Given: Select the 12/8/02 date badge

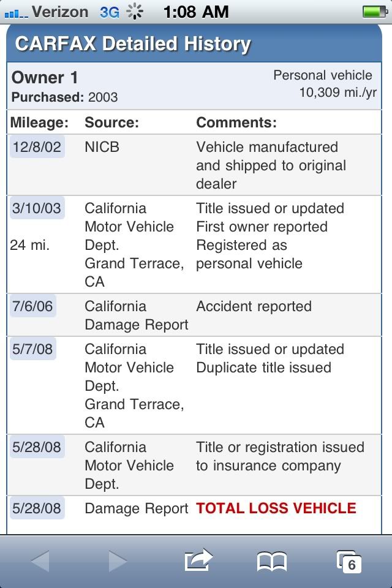Looking at the screenshot, I should 37,146.
